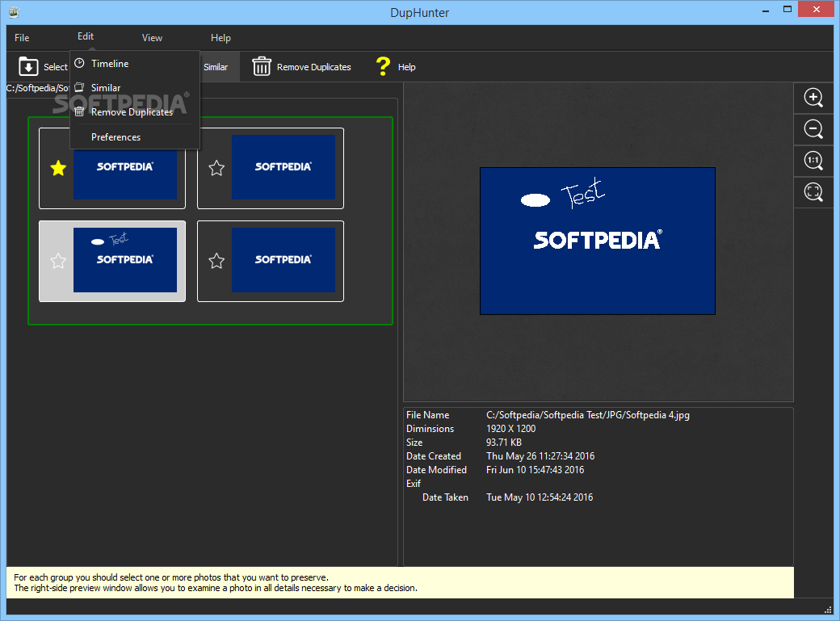
Task: Select the bottom-right Softpedia image thumbnail
Action: (283, 260)
